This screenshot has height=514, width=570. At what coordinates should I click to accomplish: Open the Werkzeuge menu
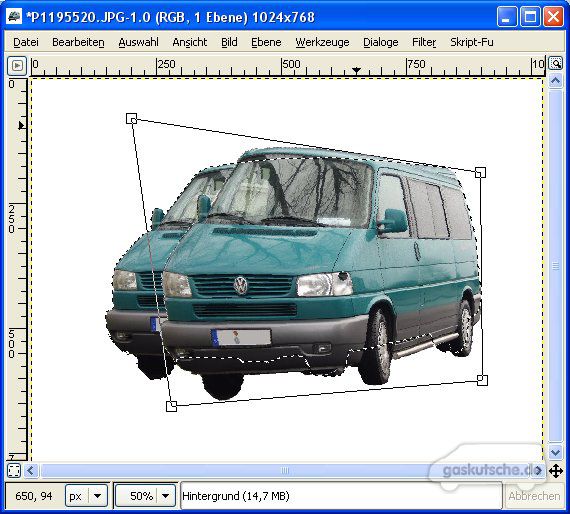pos(322,42)
